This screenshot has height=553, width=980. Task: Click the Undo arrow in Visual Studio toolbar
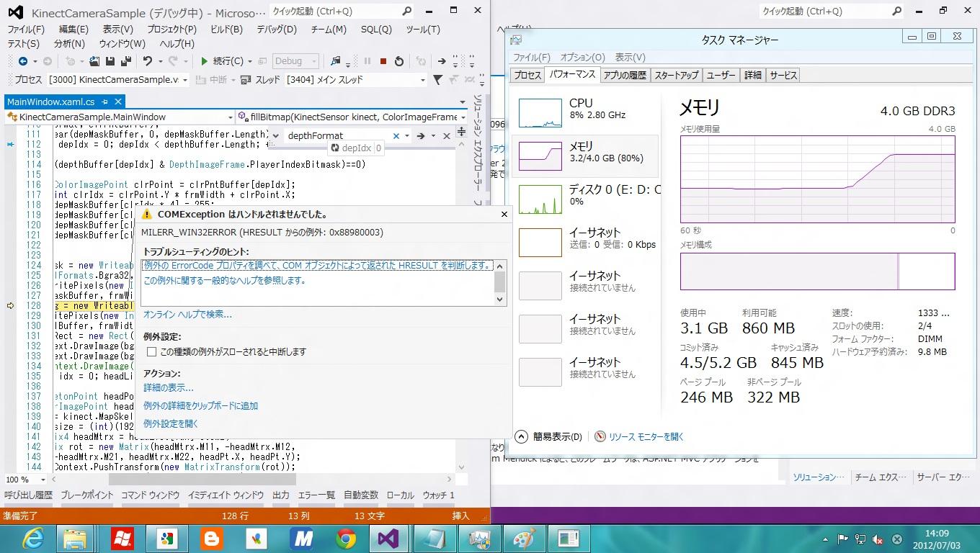point(148,61)
